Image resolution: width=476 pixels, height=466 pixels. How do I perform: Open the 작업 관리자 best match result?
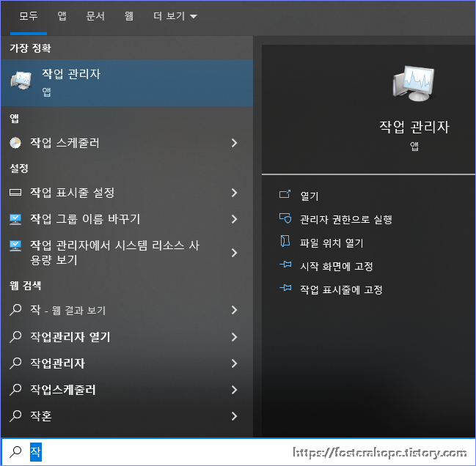[127, 83]
